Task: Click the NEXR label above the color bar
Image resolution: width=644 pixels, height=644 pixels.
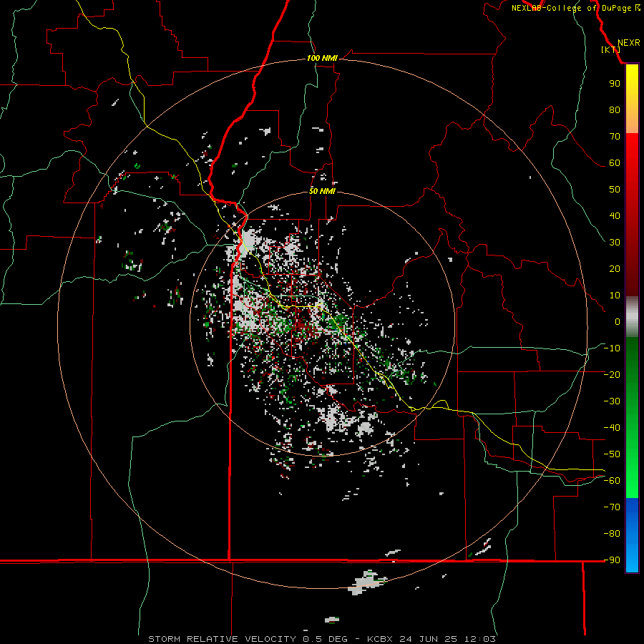Action: [628, 43]
